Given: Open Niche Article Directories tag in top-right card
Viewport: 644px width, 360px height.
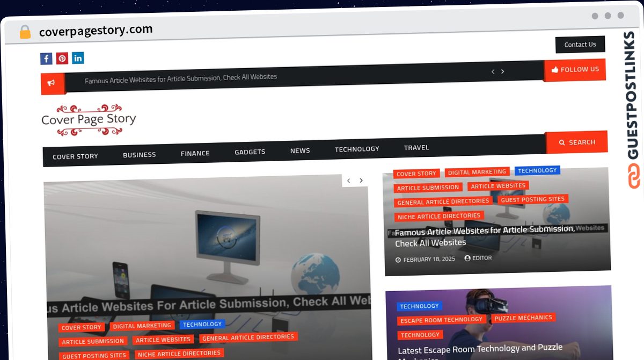Looking at the screenshot, I should tap(439, 217).
